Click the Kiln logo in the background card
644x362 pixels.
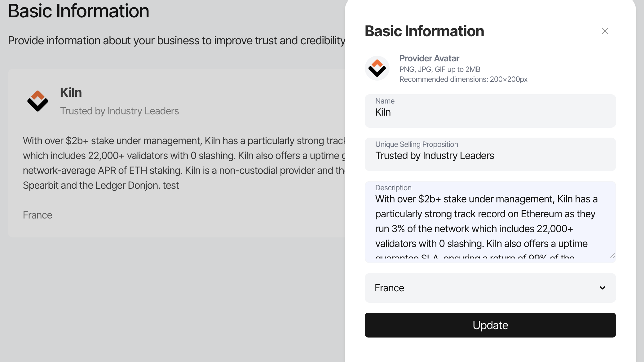tap(38, 101)
